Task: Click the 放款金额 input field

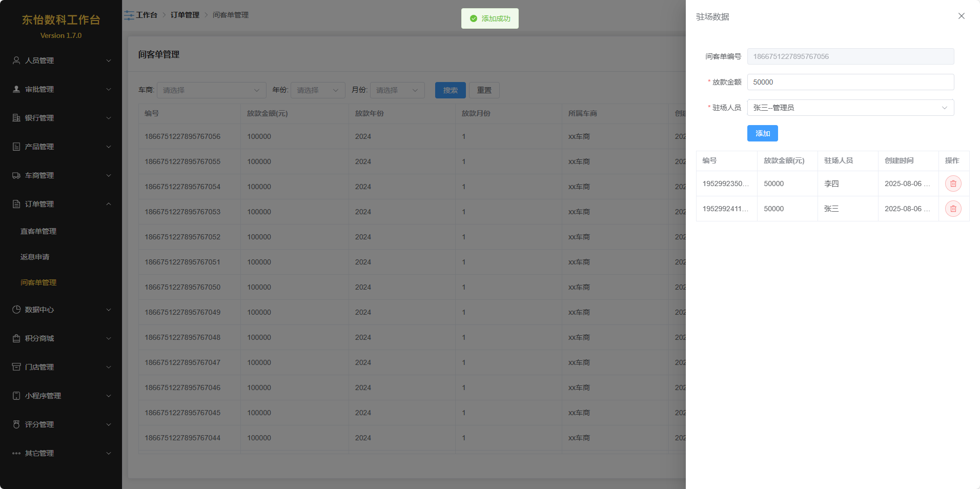Action: pos(850,82)
